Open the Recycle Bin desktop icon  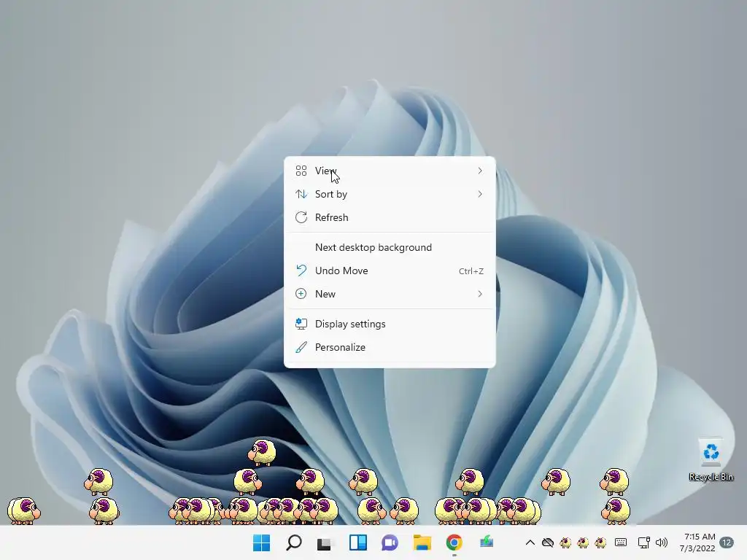click(x=711, y=459)
